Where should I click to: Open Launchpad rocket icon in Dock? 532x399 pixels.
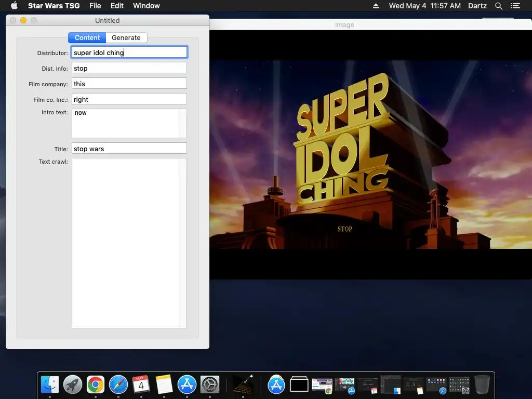pos(73,384)
